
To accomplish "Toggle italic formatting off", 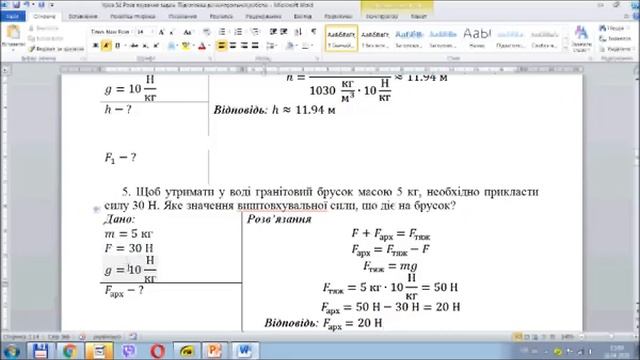I will (106, 46).
